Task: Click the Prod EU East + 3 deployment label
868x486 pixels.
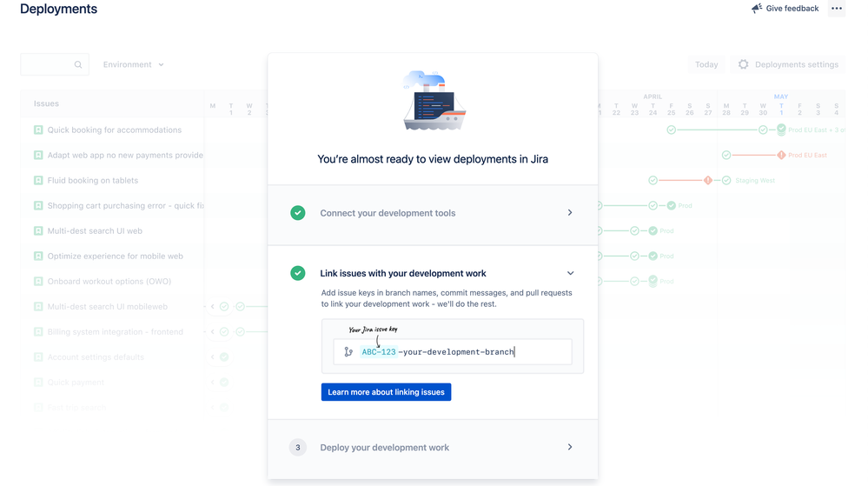Action: [x=817, y=130]
